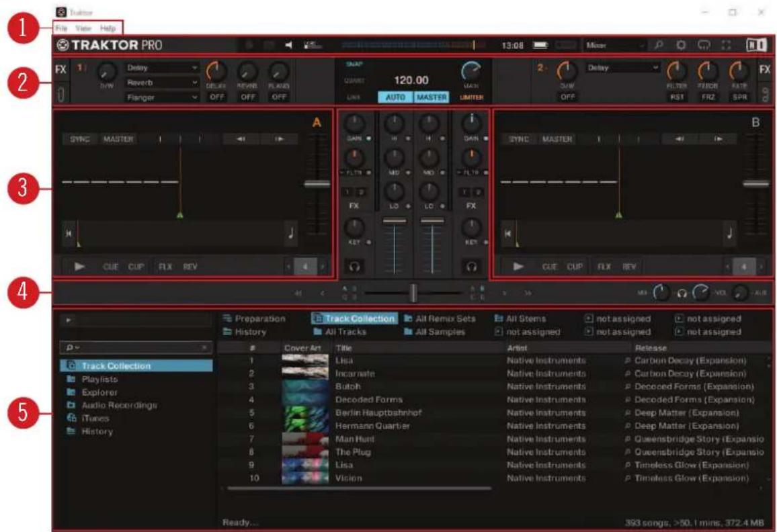The height and width of the screenshot is (532, 777).
Task: Open the All Samples favorite
Action: [x=435, y=332]
